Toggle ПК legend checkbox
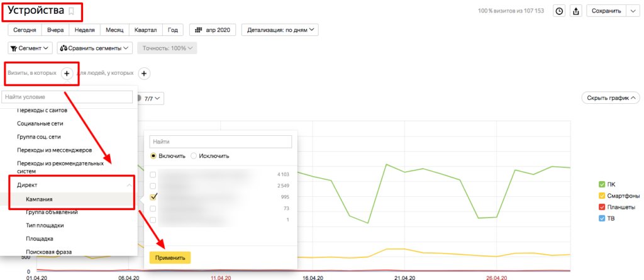This screenshot has width=644, height=280. click(x=602, y=184)
